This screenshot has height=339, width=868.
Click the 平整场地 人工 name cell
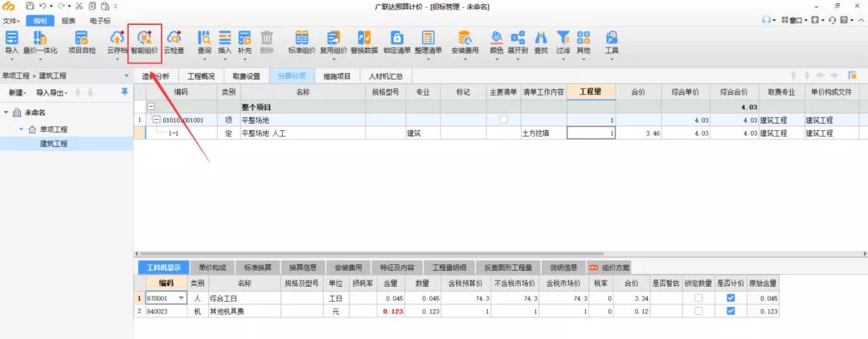(x=303, y=133)
